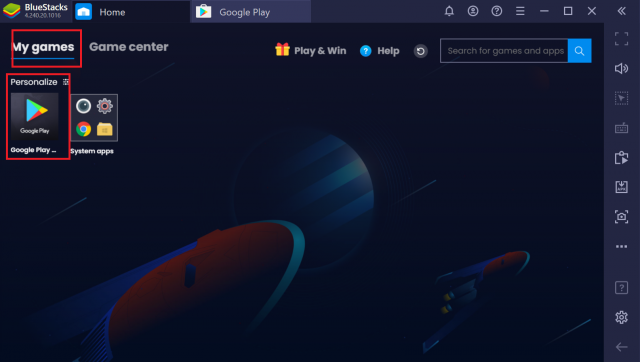Open the settings gear in sidebar
Image resolution: width=640 pixels, height=362 pixels.
pos(621,317)
